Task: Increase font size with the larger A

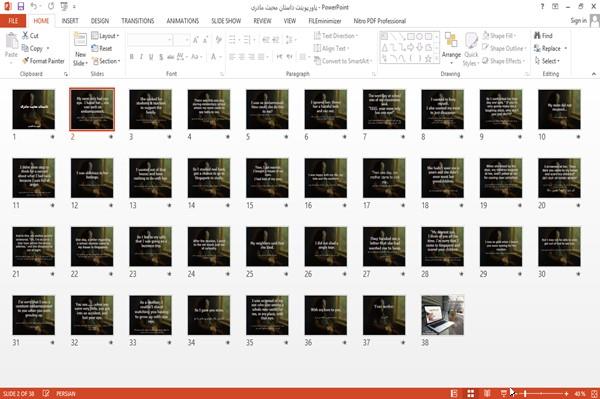Action: (196, 40)
